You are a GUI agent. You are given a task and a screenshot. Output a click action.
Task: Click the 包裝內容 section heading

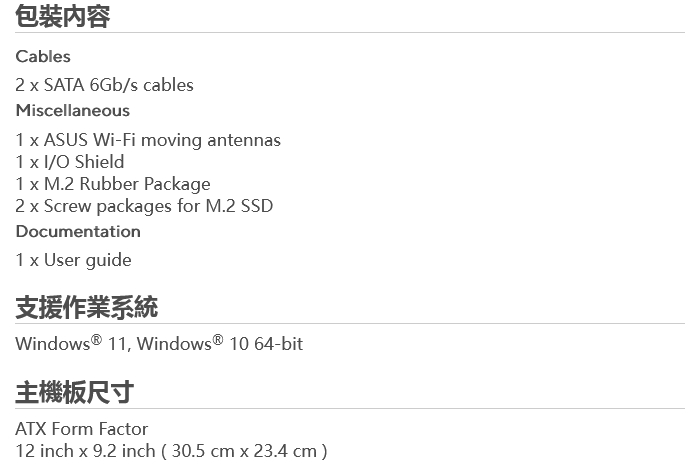click(63, 16)
